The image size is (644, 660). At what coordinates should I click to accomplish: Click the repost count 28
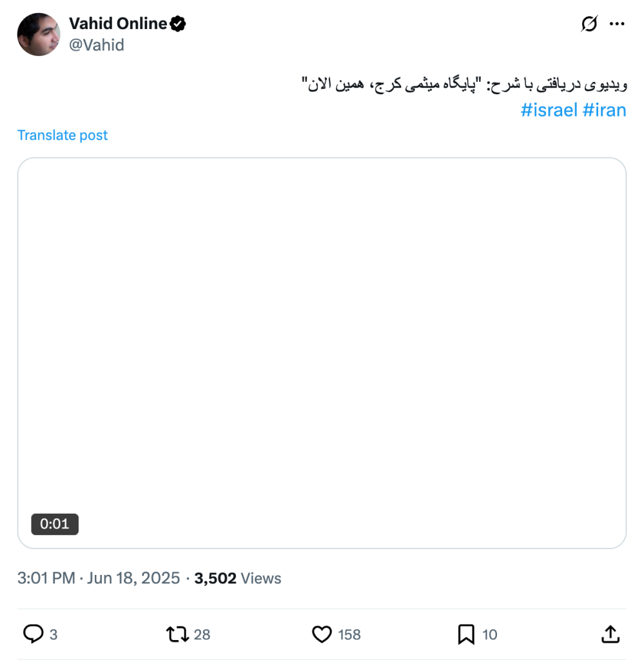[202, 635]
